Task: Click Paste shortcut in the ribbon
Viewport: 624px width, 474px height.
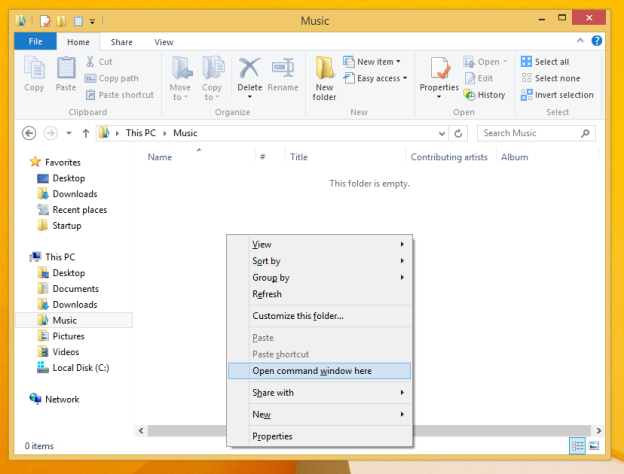Action: [120, 95]
